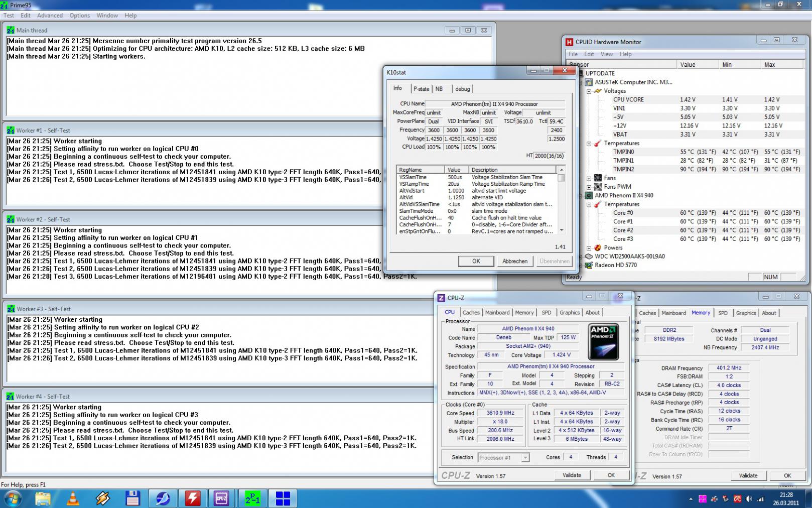Image resolution: width=812 pixels, height=508 pixels.
Task: Collapse the motherboard Temperatures node containing TMPIN0
Action: tap(589, 144)
